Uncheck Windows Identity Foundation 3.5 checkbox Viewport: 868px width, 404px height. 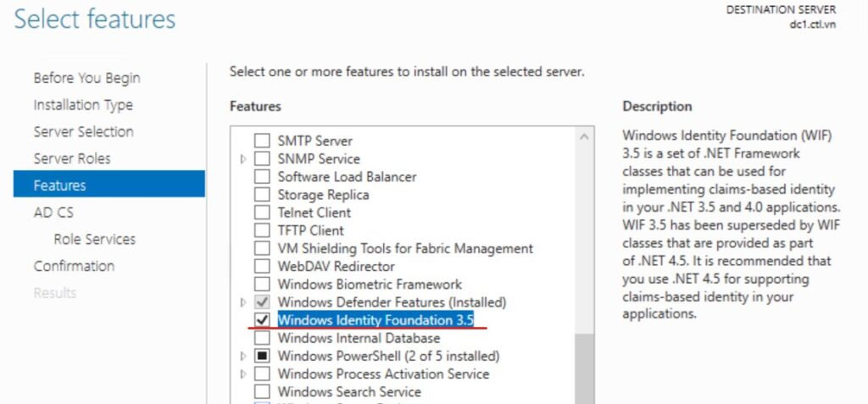point(263,320)
